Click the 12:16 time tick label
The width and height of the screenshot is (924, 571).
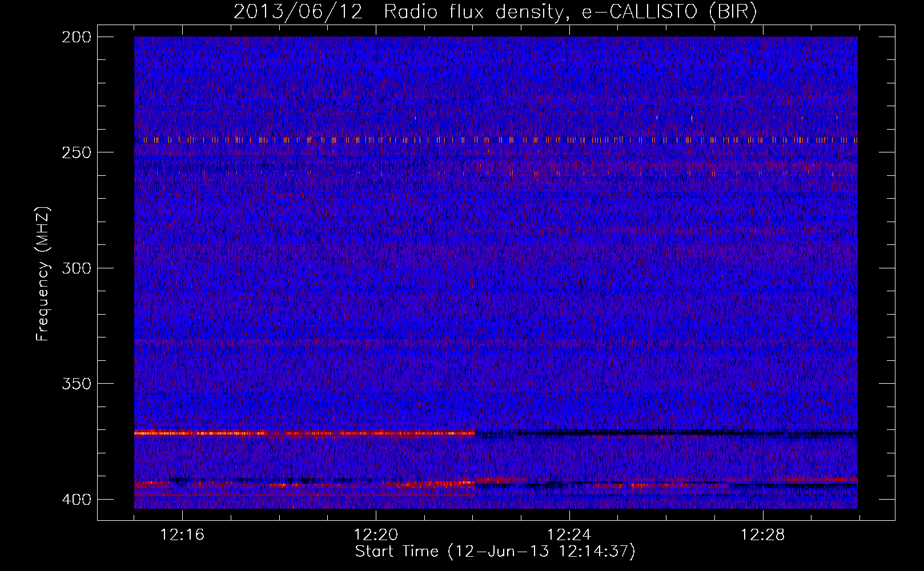182,535
